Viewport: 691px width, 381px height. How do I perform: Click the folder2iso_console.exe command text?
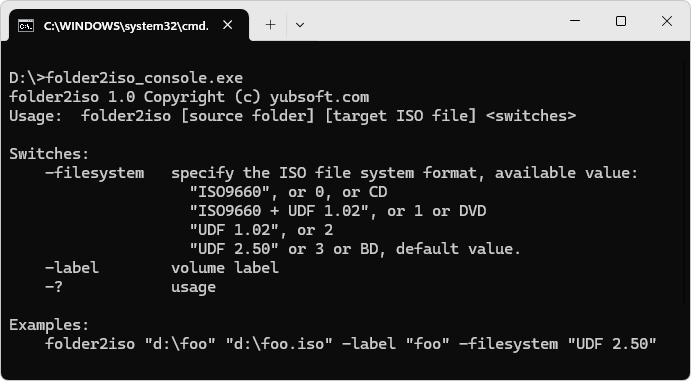(144, 78)
